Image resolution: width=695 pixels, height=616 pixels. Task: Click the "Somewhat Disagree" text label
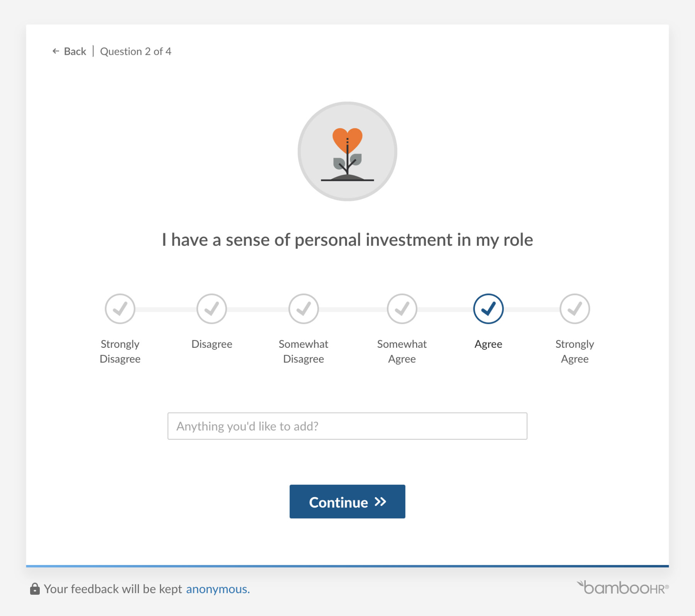coord(303,351)
